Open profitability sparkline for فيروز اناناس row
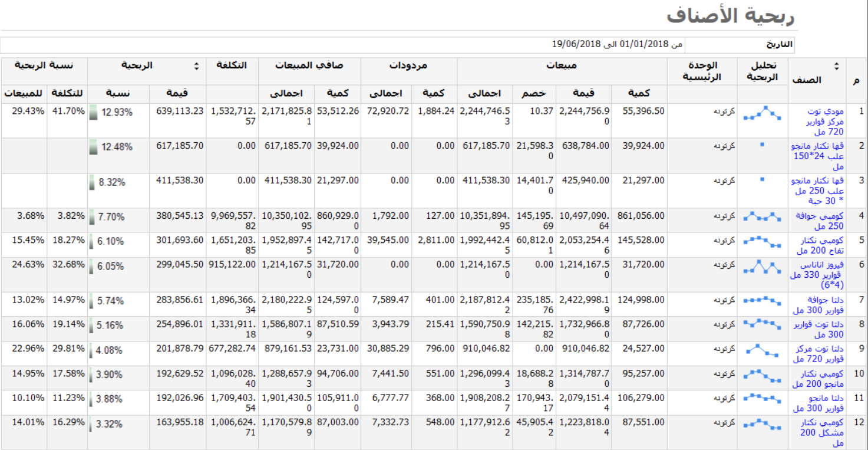Viewport: 868px width, 450px height. click(x=763, y=267)
